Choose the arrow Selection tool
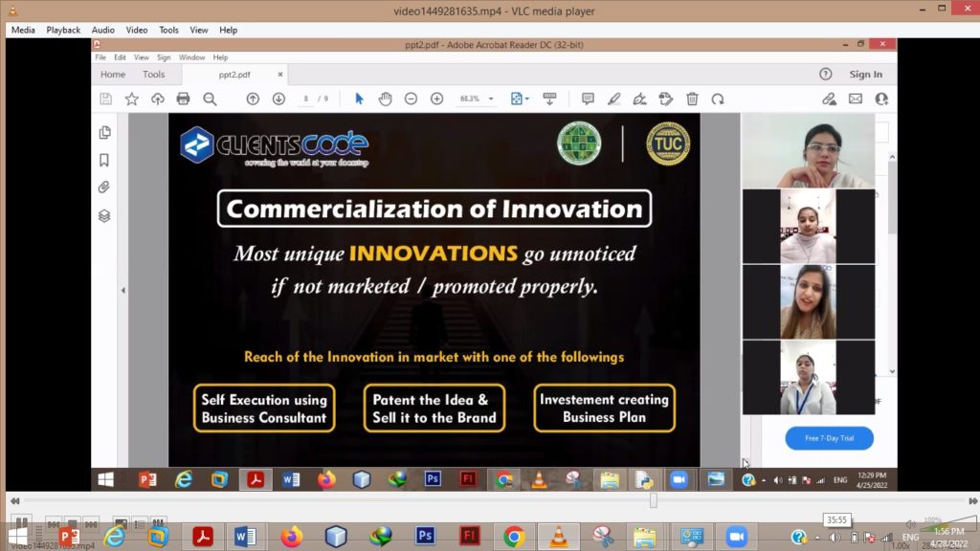 tap(359, 99)
